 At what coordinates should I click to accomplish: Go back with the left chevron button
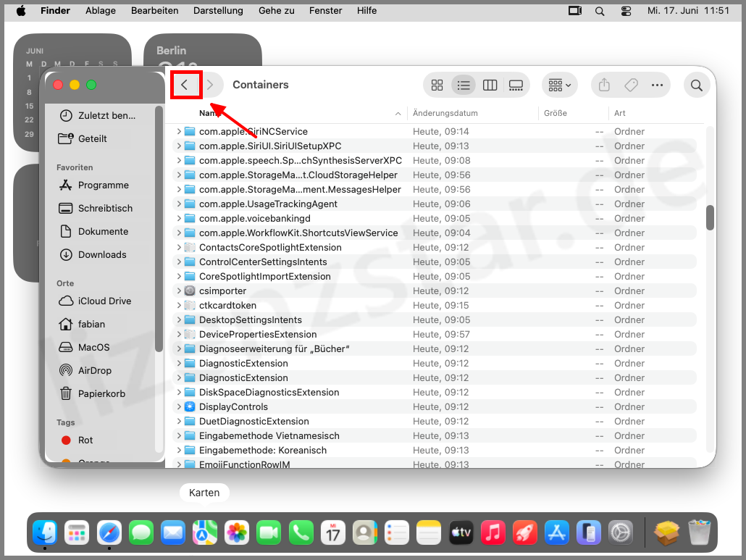[x=185, y=85]
